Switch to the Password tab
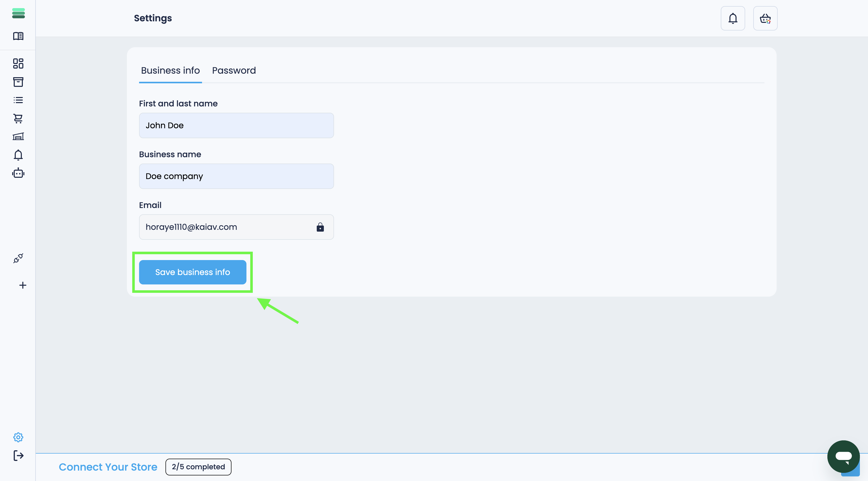 (x=234, y=70)
